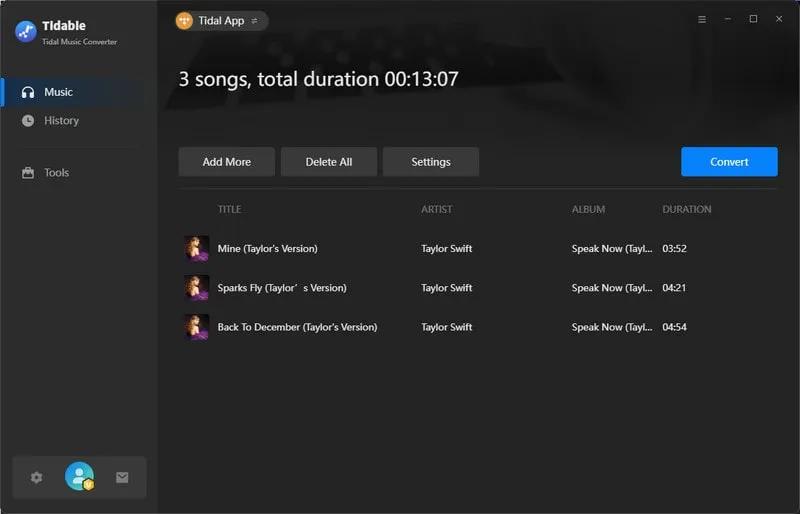
Task: Click the ARTIST column header
Action: click(436, 209)
